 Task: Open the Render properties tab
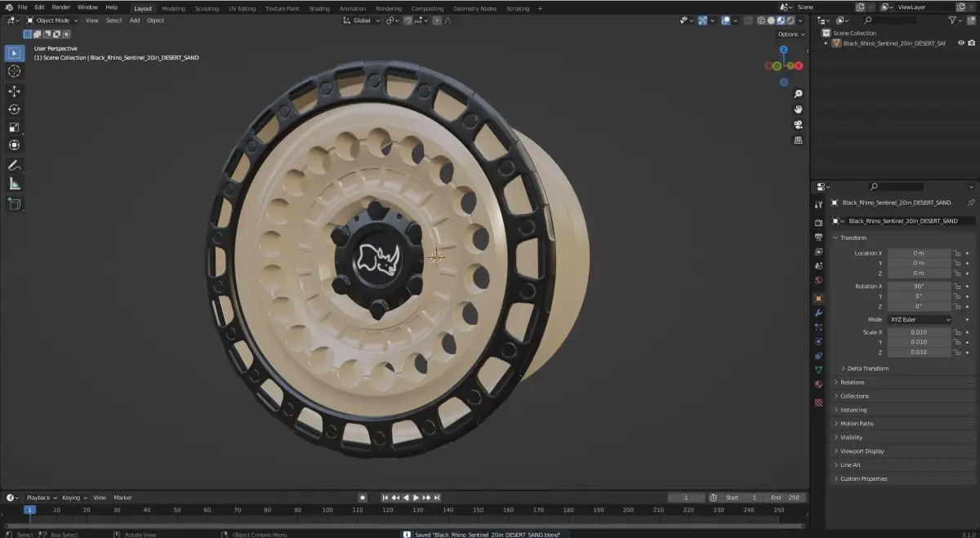[818, 222]
